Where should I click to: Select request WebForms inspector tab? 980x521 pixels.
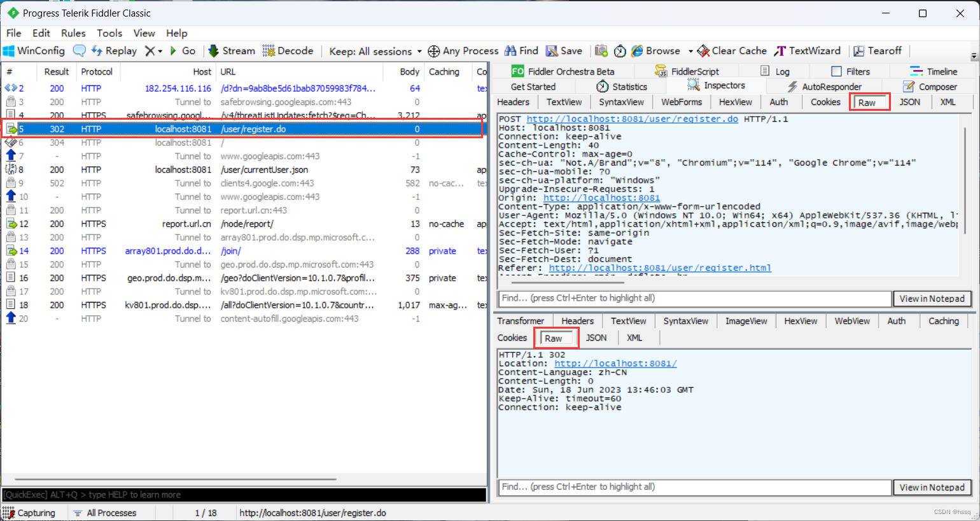pos(682,102)
